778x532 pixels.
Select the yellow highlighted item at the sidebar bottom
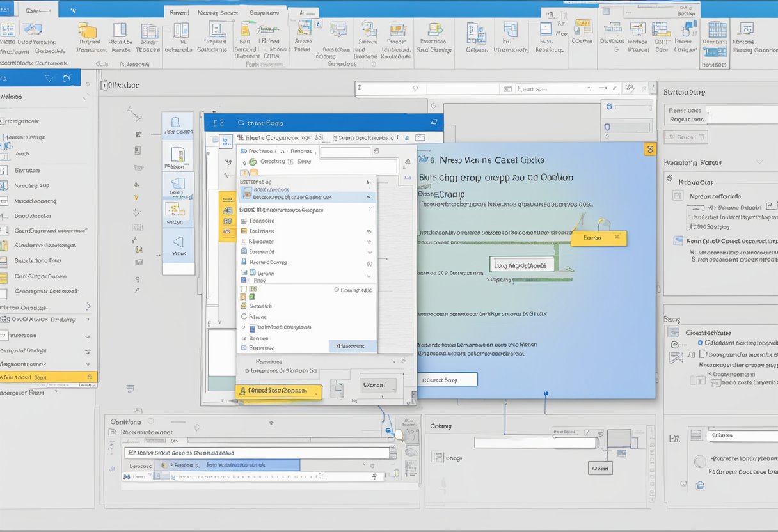48,377
